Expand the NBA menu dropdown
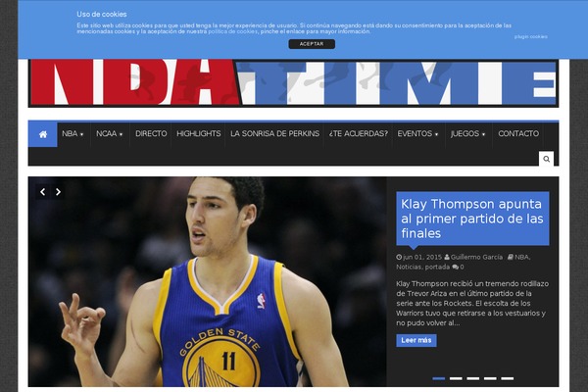Screen dimensions: 588x392 tap(73, 134)
